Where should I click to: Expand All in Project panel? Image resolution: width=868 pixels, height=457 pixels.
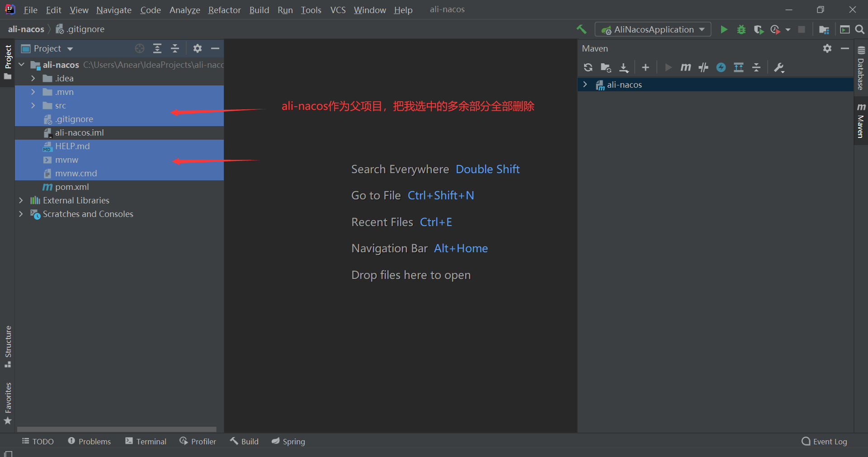pos(157,48)
